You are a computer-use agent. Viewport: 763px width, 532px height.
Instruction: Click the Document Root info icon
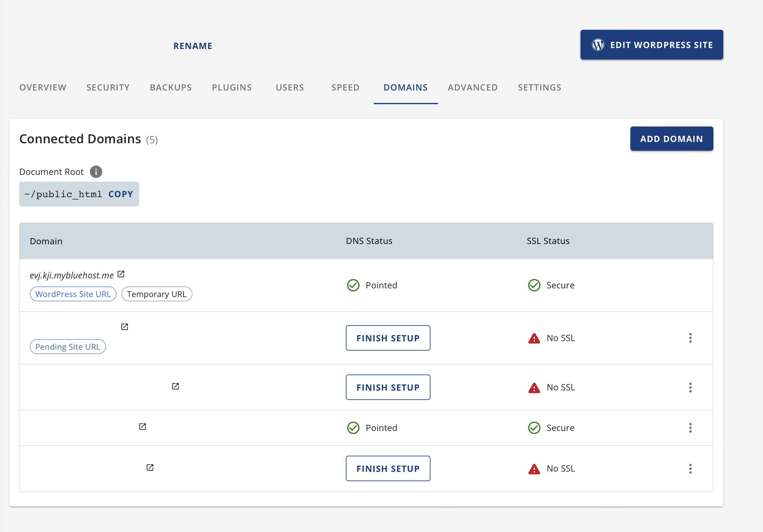pyautogui.click(x=96, y=172)
